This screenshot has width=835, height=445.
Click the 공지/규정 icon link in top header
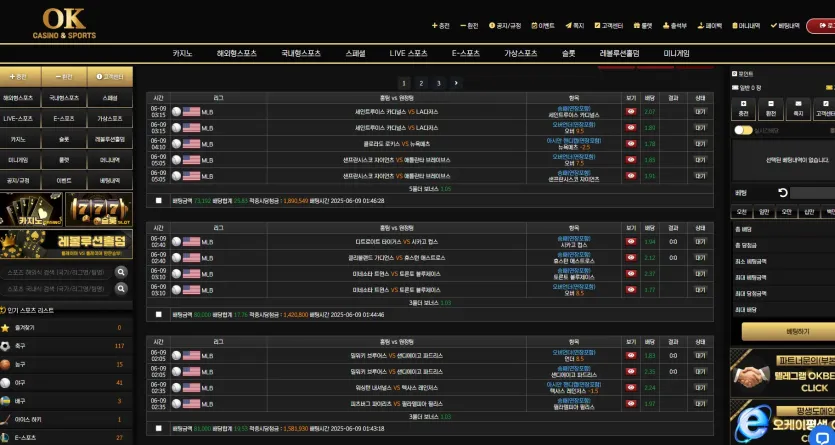coord(505,26)
